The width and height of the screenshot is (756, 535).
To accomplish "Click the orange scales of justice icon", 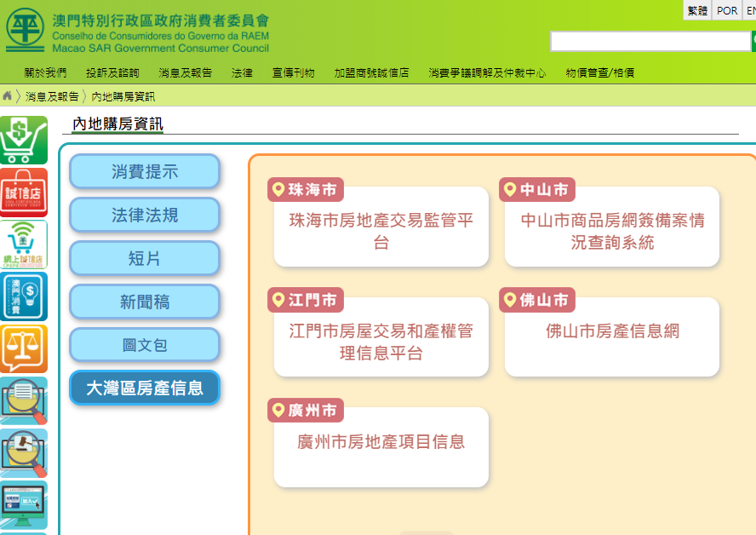I will (x=24, y=348).
